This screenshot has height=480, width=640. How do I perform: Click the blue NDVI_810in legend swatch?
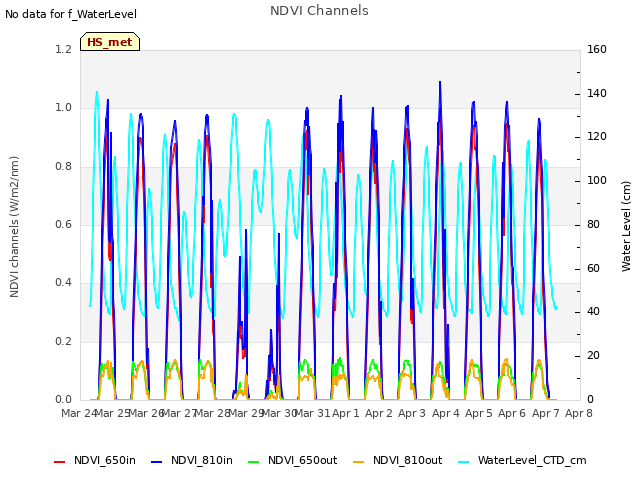coord(157,462)
